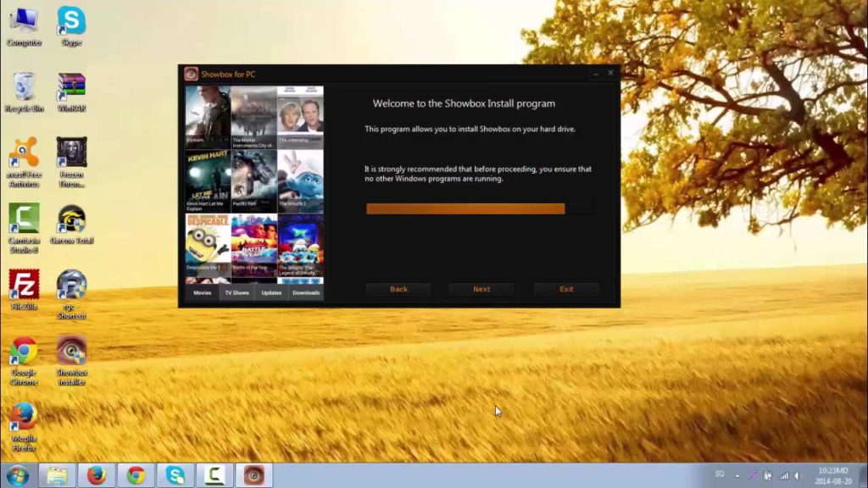The width and height of the screenshot is (868, 488).
Task: Open the Windows Start menu
Action: pyautogui.click(x=17, y=475)
